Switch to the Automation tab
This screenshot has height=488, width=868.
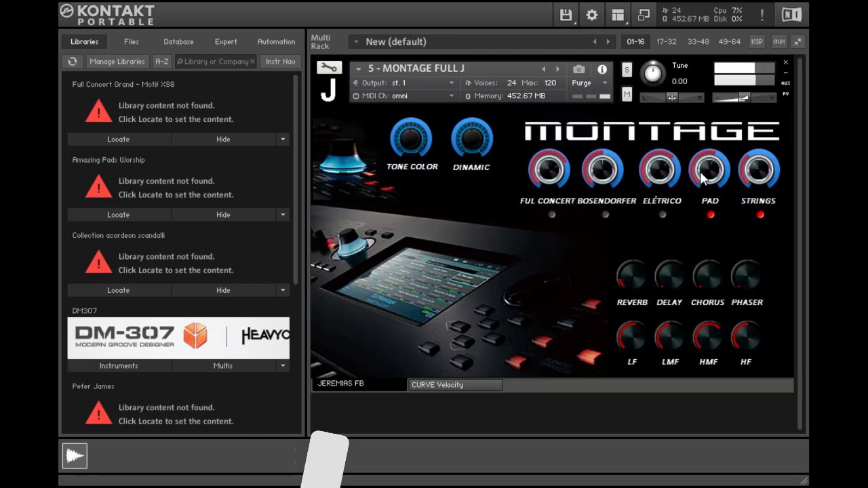[276, 42]
